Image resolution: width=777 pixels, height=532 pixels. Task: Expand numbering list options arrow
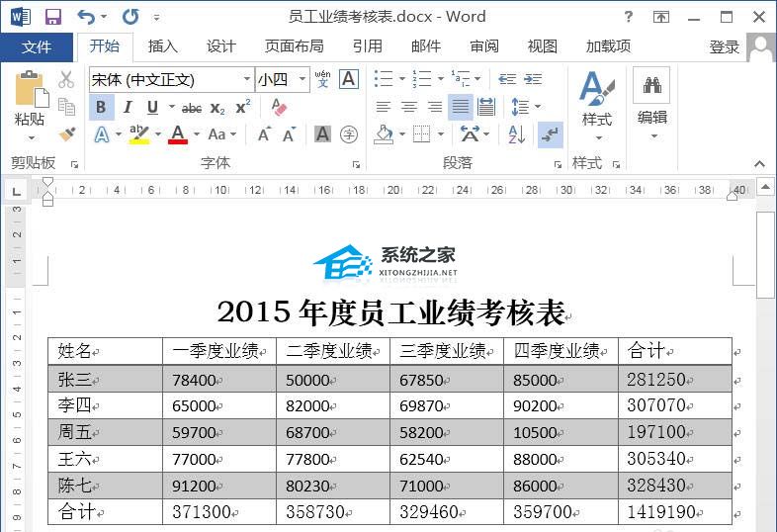(x=441, y=79)
